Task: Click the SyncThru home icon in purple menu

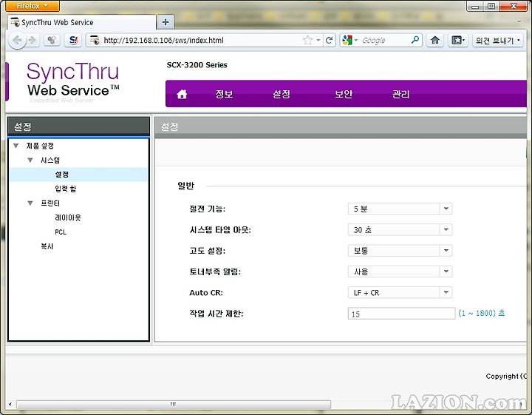Action: (182, 94)
